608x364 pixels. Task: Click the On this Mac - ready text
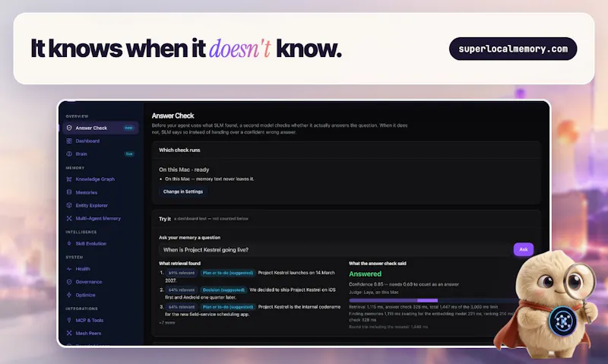[x=184, y=169]
